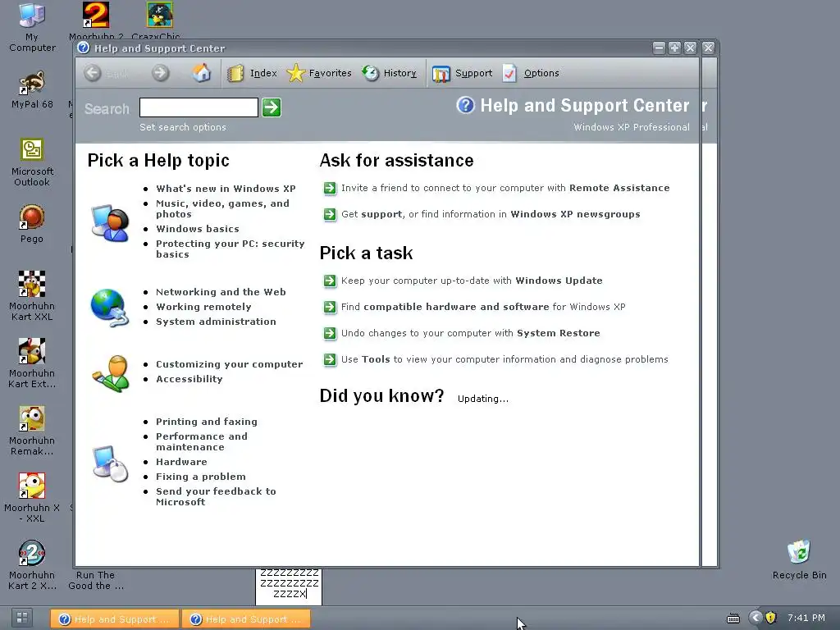Click the System Restore green arrow icon
This screenshot has height=630, width=840.
pos(330,333)
